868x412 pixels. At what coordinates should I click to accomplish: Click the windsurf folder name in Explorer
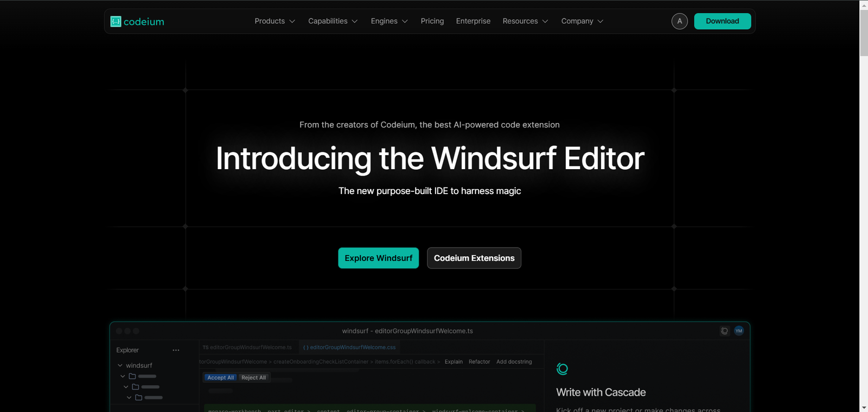pyautogui.click(x=139, y=365)
